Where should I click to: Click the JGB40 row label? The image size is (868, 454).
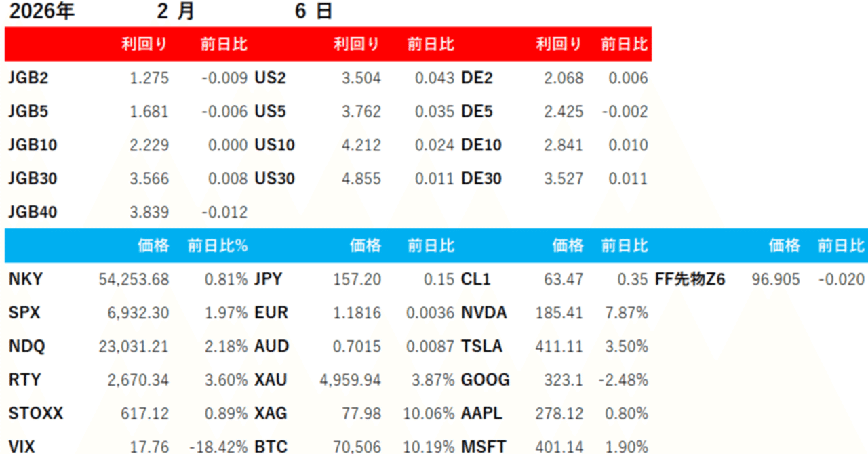click(33, 212)
